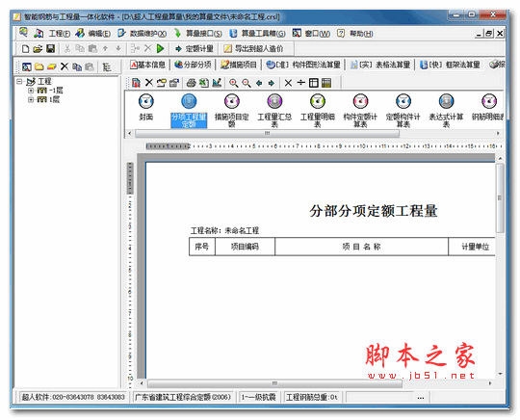Click the 计量单位 column header
The image size is (520, 420).
tap(473, 247)
